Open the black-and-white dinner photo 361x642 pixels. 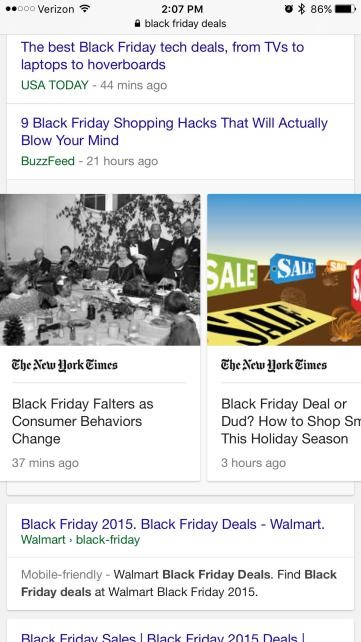point(100,269)
